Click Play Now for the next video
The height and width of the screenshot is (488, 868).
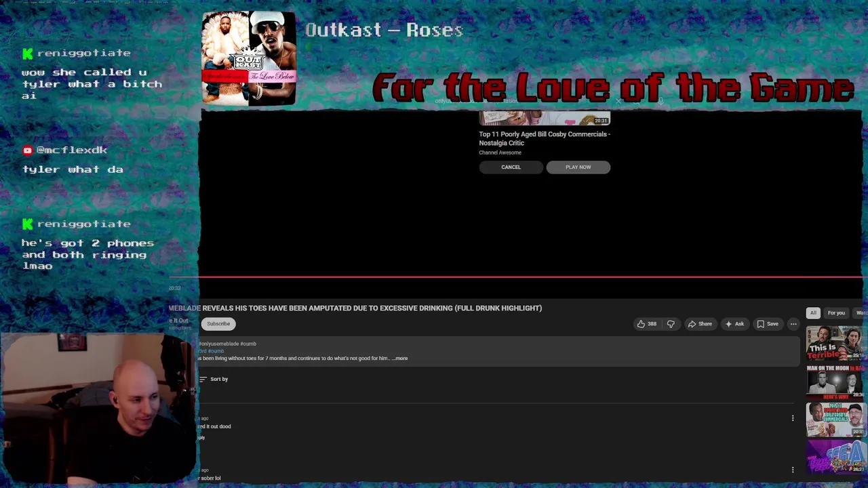click(x=578, y=167)
